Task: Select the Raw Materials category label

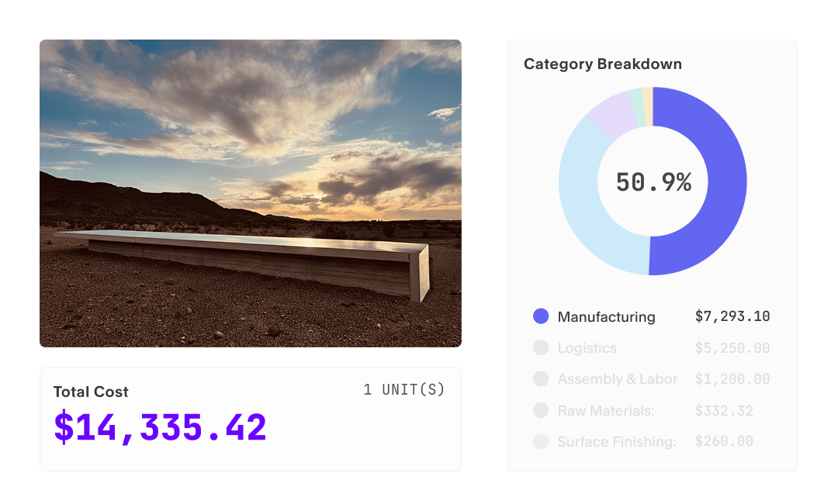Action: click(606, 410)
